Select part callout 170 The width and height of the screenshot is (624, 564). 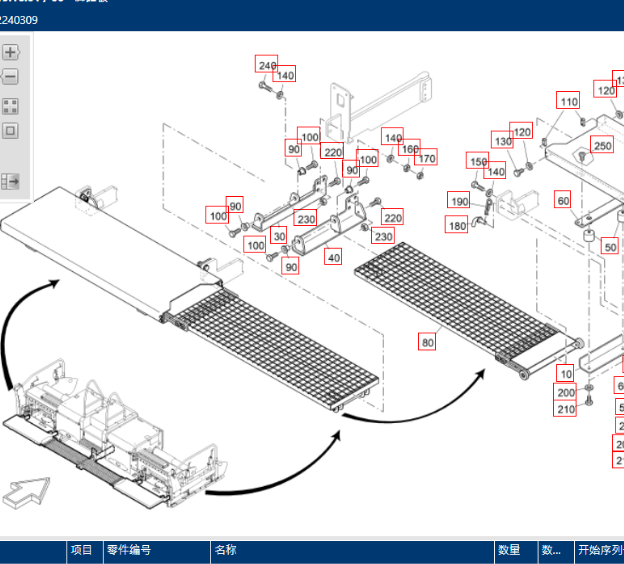tap(427, 159)
